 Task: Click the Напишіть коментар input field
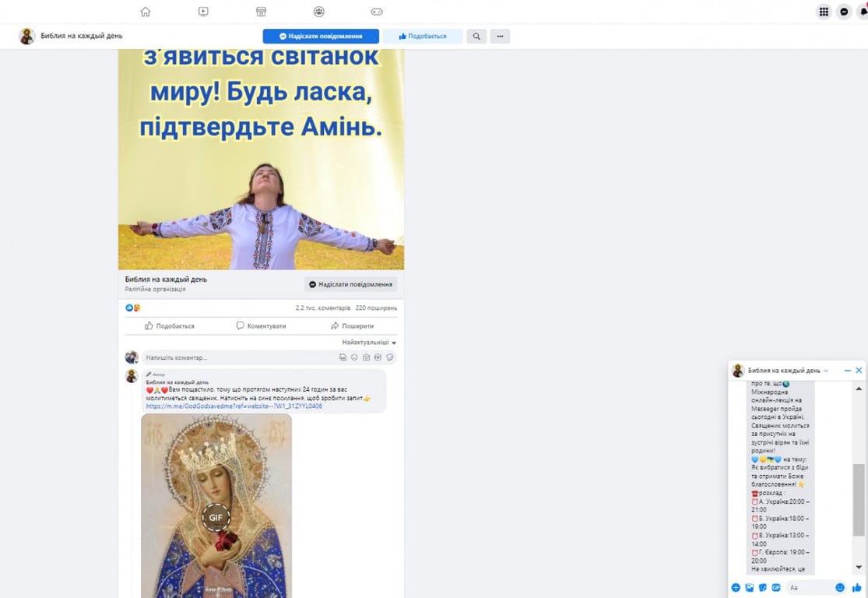tap(234, 357)
